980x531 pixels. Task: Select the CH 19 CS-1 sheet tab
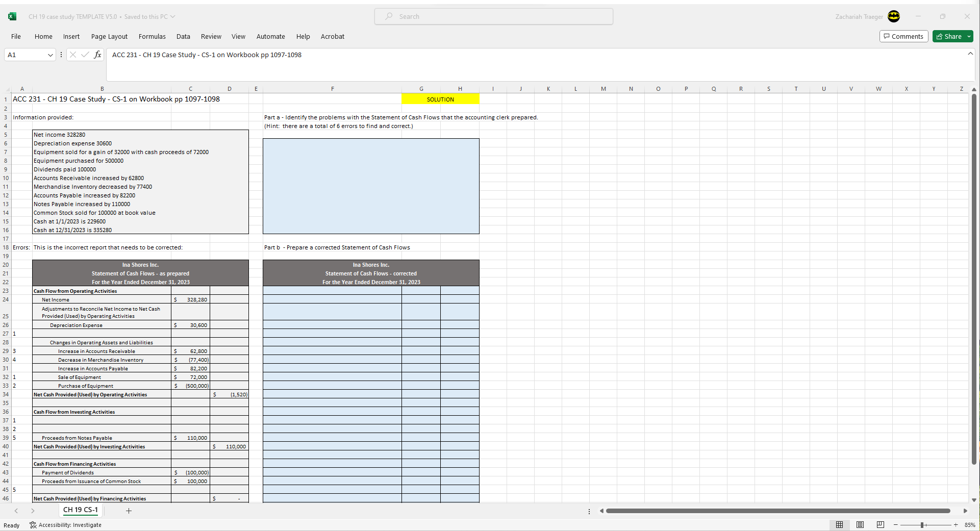click(80, 510)
